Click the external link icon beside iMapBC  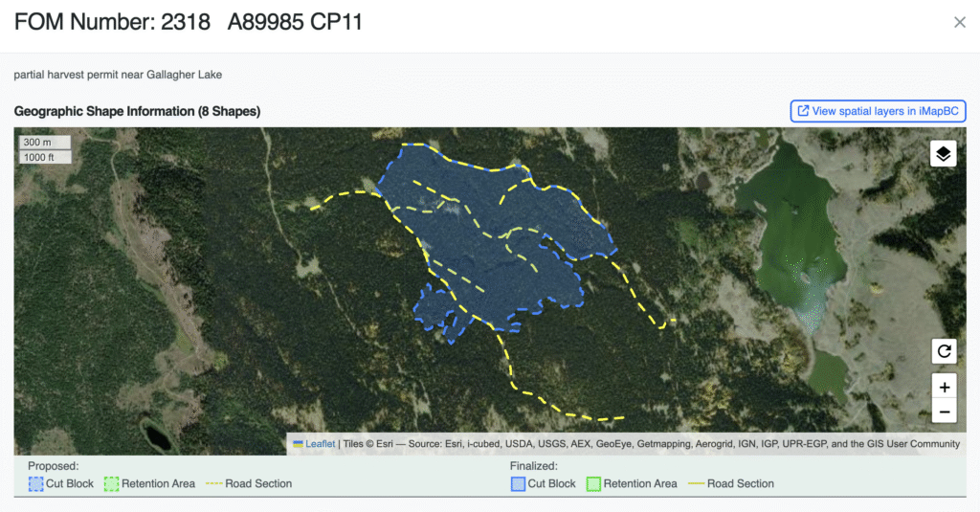[802, 111]
